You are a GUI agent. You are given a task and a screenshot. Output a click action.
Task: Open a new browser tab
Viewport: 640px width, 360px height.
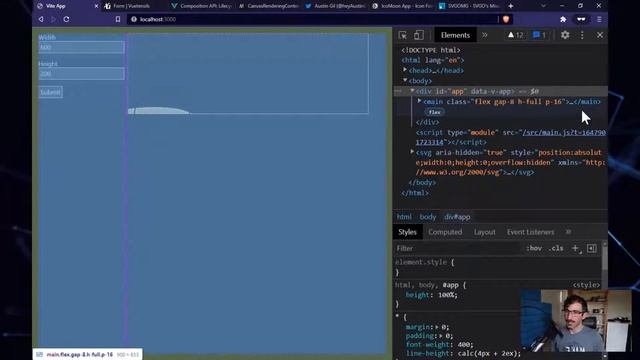point(511,6)
